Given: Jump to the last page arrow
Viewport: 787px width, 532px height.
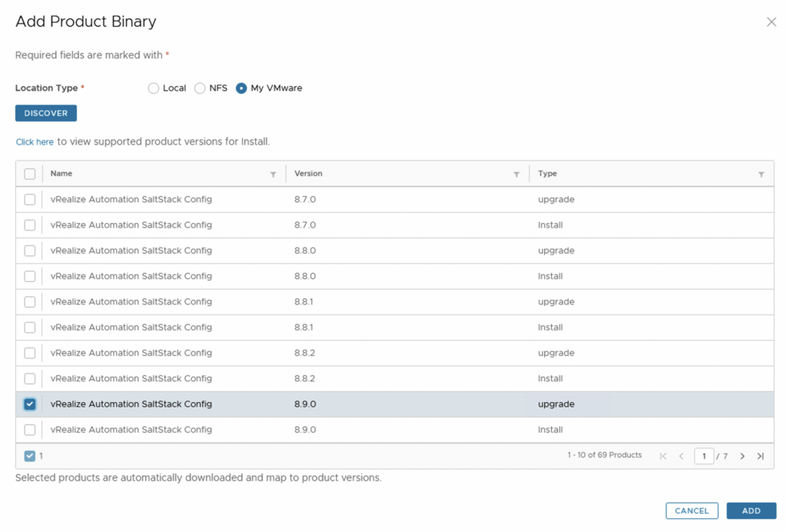Looking at the screenshot, I should (x=760, y=456).
